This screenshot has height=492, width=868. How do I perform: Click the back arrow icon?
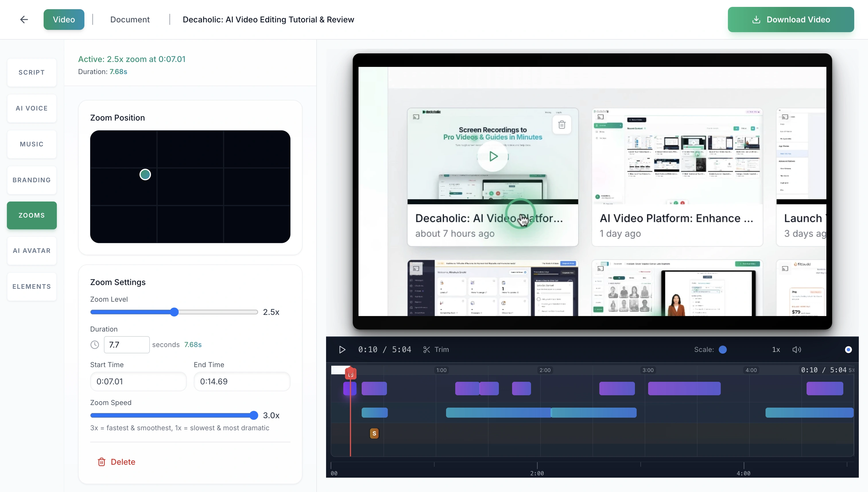pos(24,20)
